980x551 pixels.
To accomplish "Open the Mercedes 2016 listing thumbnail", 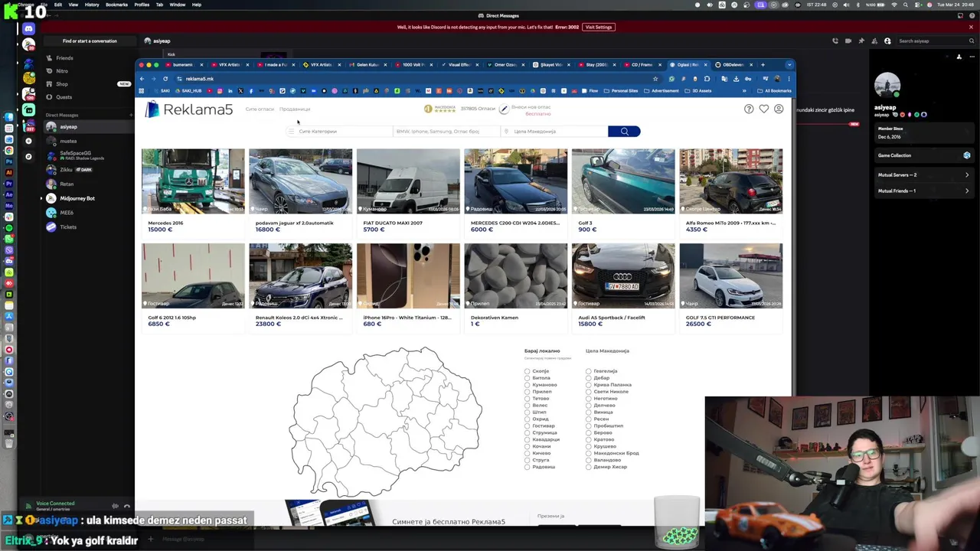I will pos(193,181).
